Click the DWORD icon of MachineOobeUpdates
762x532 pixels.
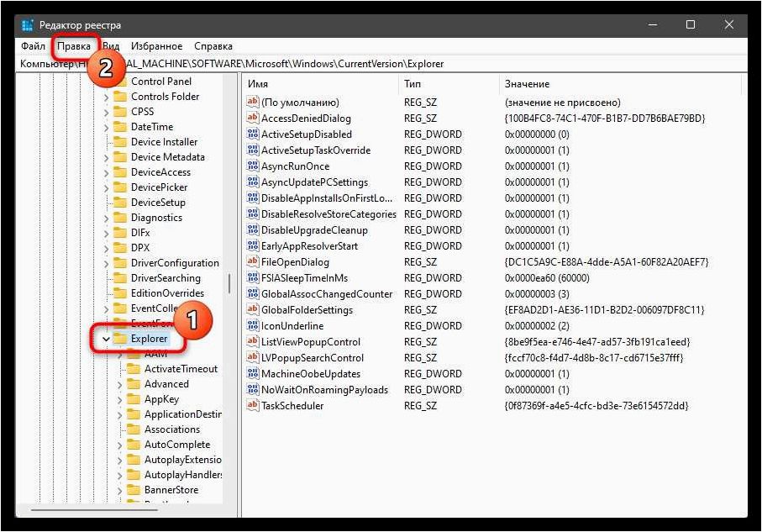coord(252,373)
